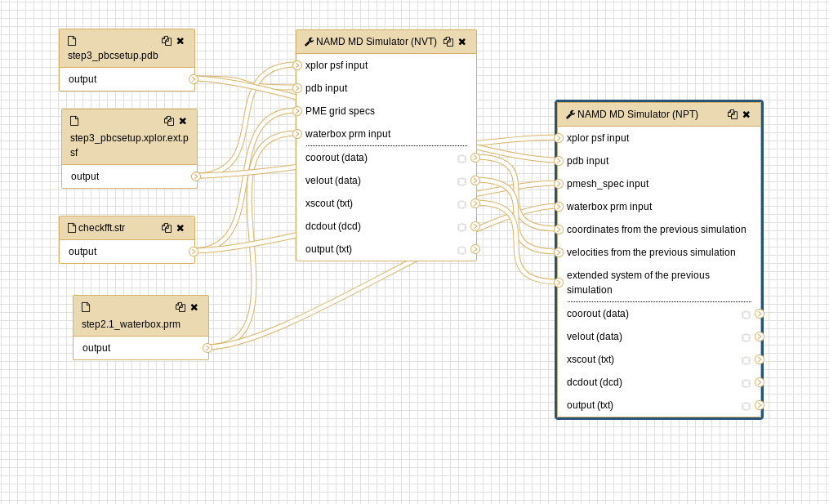Image resolution: width=829 pixels, height=504 pixels.
Task: Mark NPT dcdout (dcd) as workflow output
Action: tap(746, 383)
